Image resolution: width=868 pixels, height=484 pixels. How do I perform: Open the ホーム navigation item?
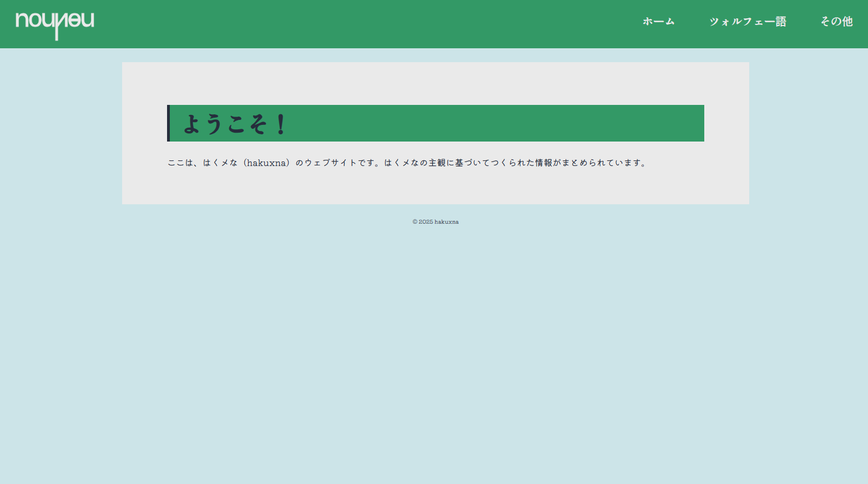[x=658, y=22]
